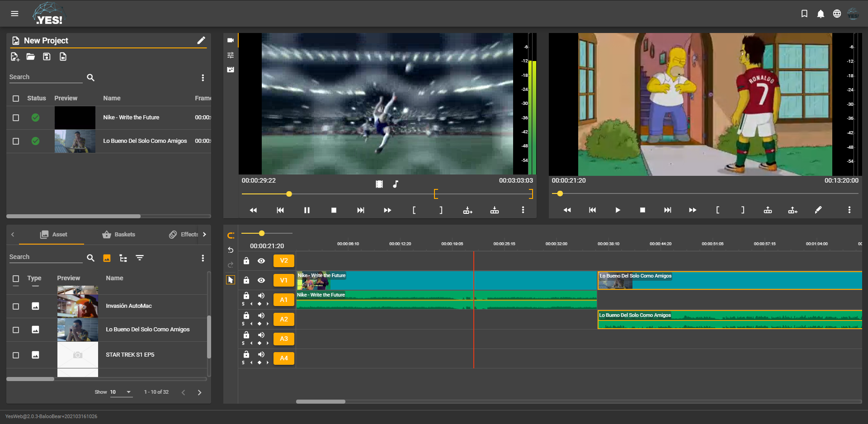Switch to the Effects tab

[x=184, y=235]
